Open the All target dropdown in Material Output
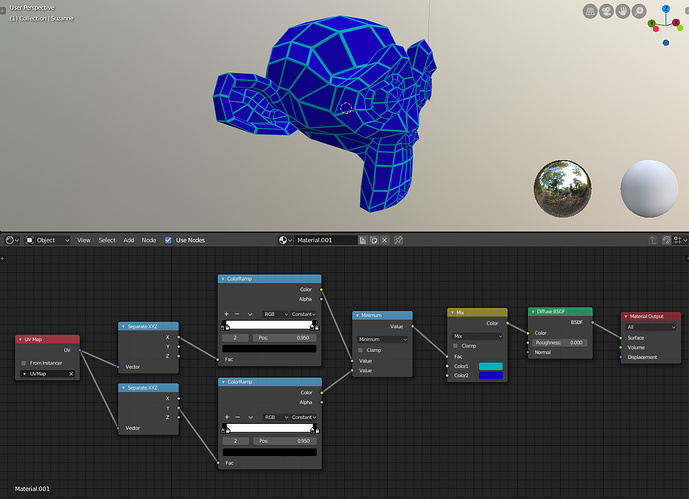The image size is (689, 499). tap(651, 327)
